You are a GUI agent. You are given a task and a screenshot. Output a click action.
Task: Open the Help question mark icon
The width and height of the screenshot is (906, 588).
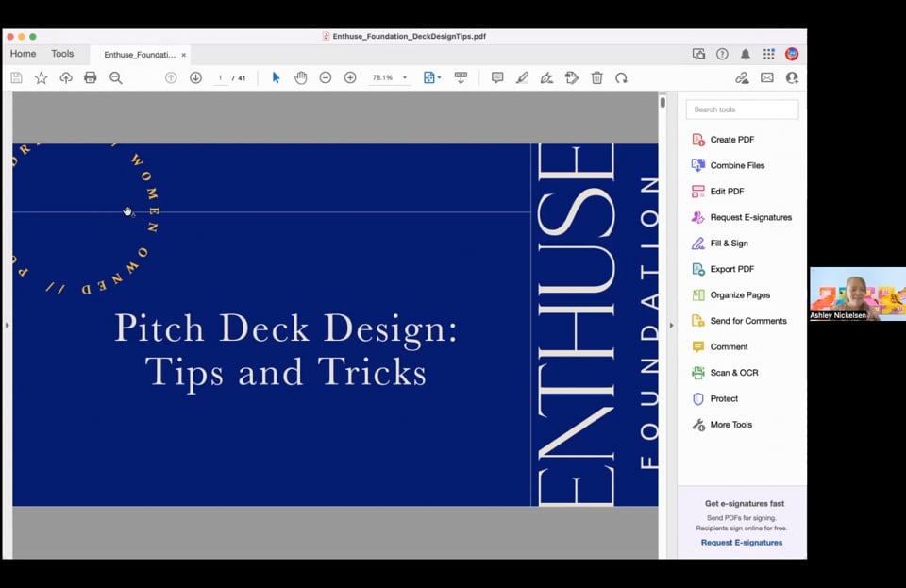click(722, 55)
